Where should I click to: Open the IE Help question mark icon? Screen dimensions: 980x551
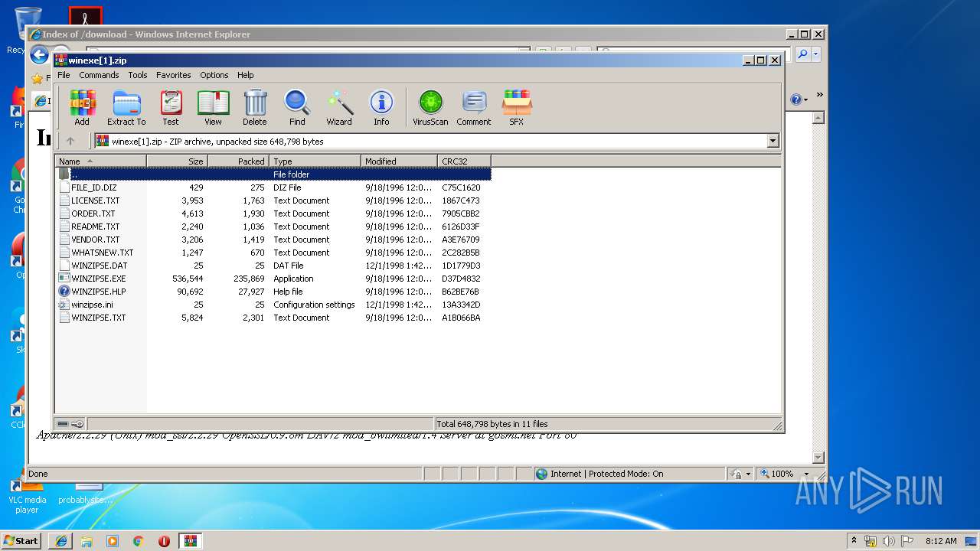coord(796,99)
